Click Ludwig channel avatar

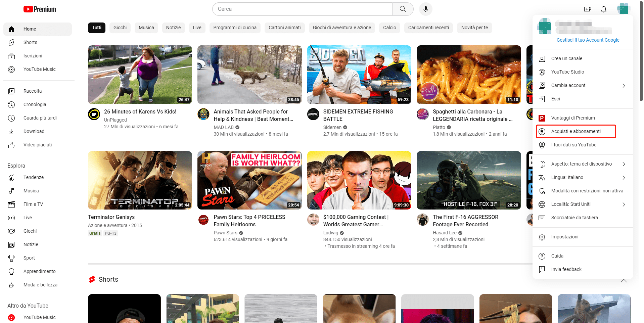pyautogui.click(x=313, y=220)
